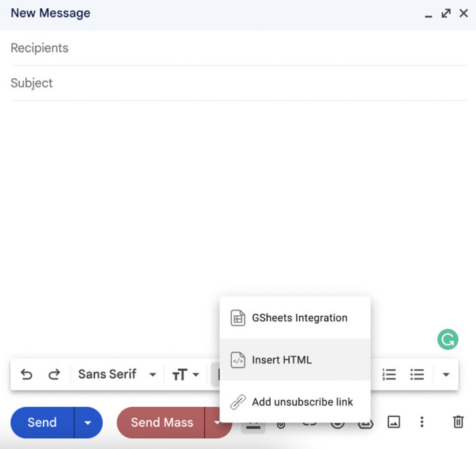Open the green Grammarly icon
This screenshot has width=476, height=449.
point(447,339)
